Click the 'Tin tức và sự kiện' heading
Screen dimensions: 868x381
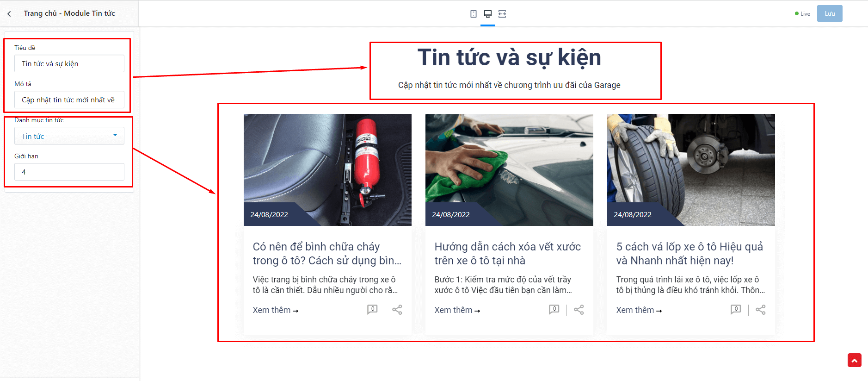point(509,58)
